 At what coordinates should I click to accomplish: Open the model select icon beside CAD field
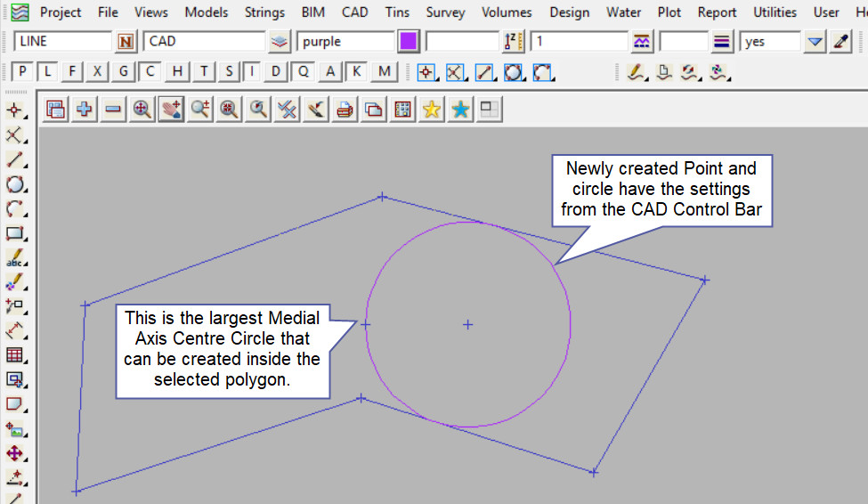click(x=280, y=42)
